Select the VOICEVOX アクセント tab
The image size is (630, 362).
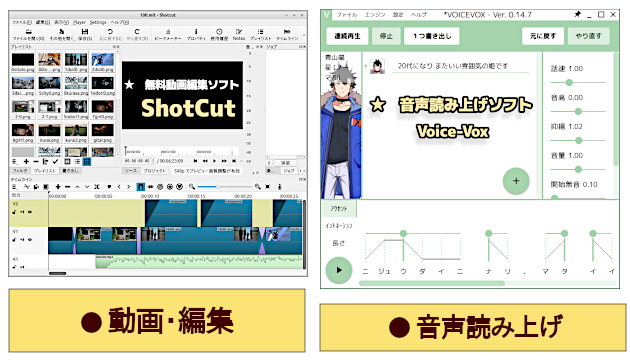pyautogui.click(x=339, y=209)
